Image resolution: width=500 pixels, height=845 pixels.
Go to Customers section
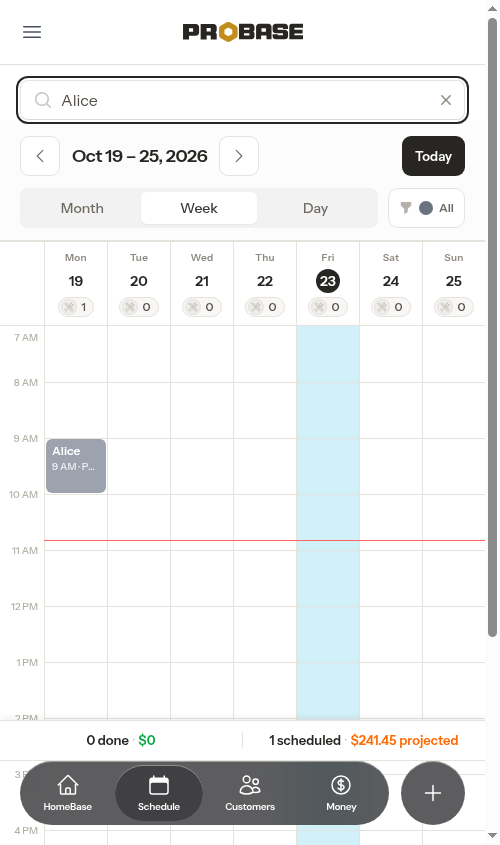point(250,793)
